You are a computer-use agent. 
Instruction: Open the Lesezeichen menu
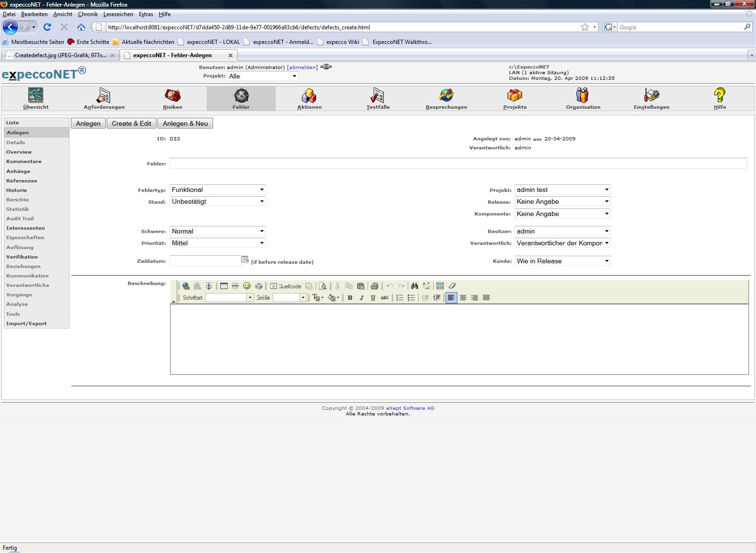coord(118,14)
